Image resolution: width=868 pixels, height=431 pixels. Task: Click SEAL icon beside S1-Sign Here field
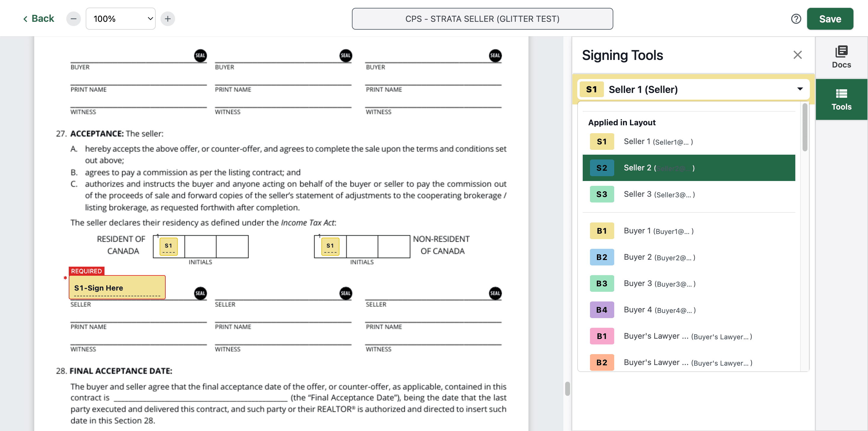click(x=200, y=293)
